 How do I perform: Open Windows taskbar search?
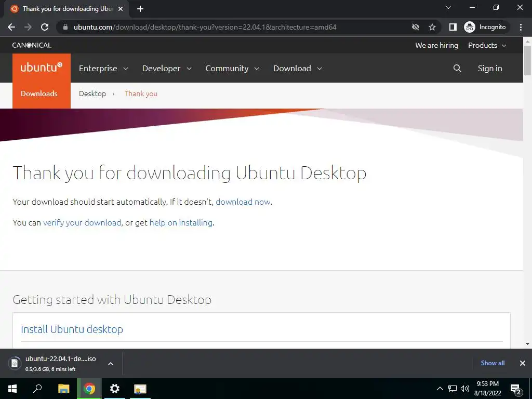(37, 389)
